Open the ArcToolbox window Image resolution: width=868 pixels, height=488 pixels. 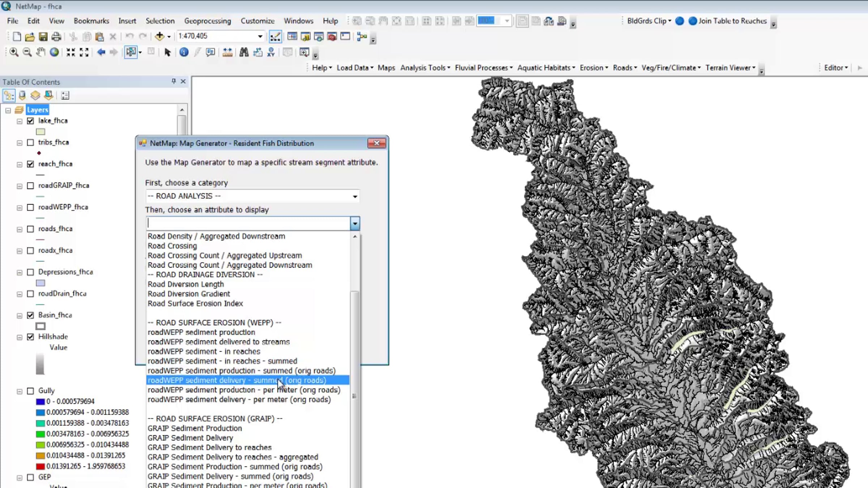(332, 36)
